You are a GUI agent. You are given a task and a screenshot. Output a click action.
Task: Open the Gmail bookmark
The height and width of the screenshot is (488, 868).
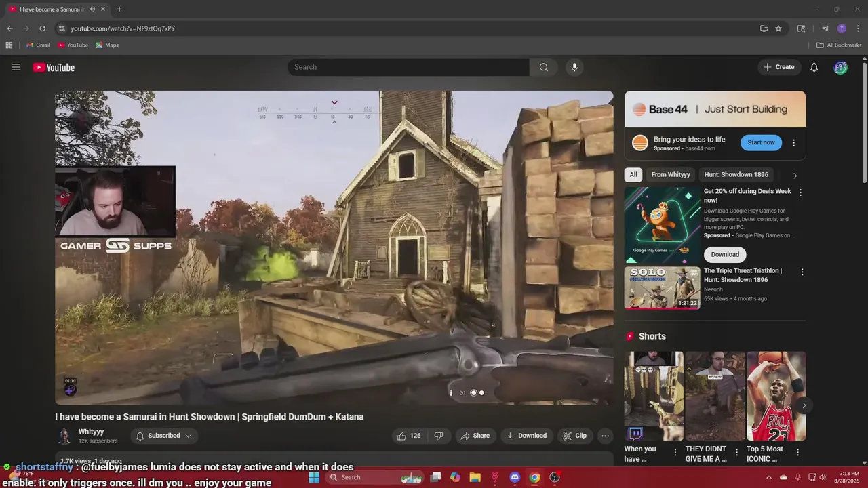click(38, 45)
